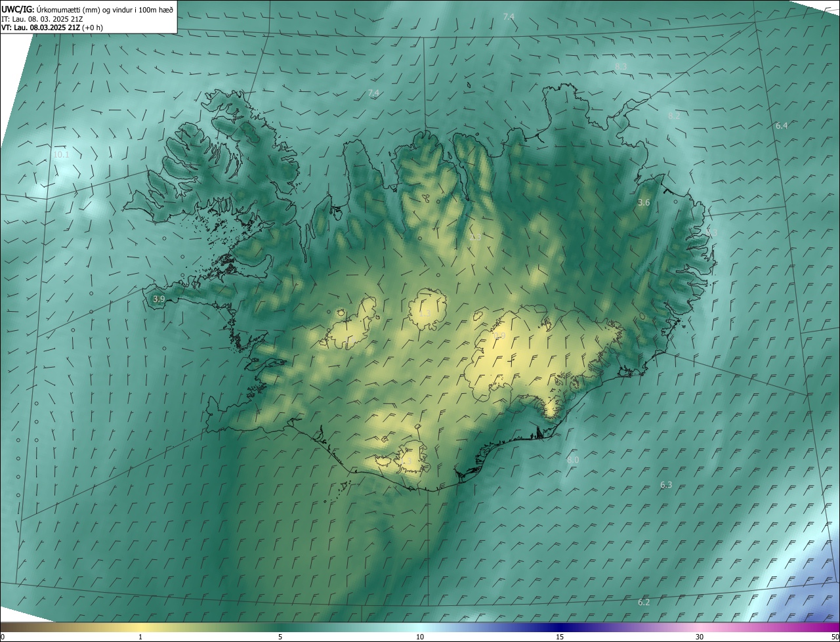Click the 10.1 value label on the map

pyautogui.click(x=61, y=154)
